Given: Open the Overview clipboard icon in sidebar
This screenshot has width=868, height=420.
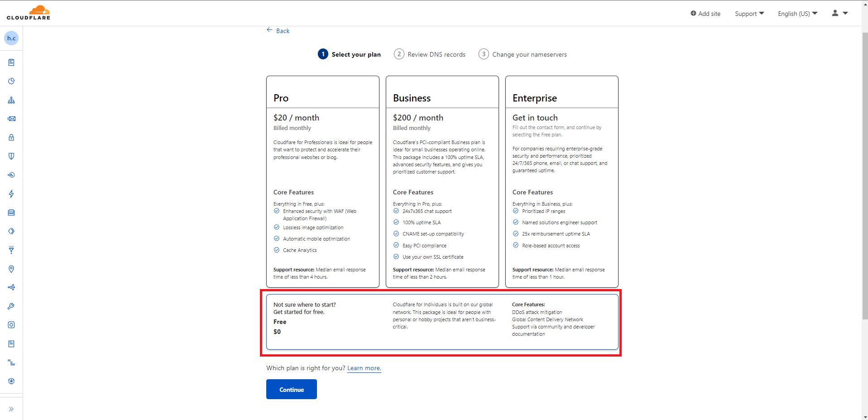Looking at the screenshot, I should point(11,63).
